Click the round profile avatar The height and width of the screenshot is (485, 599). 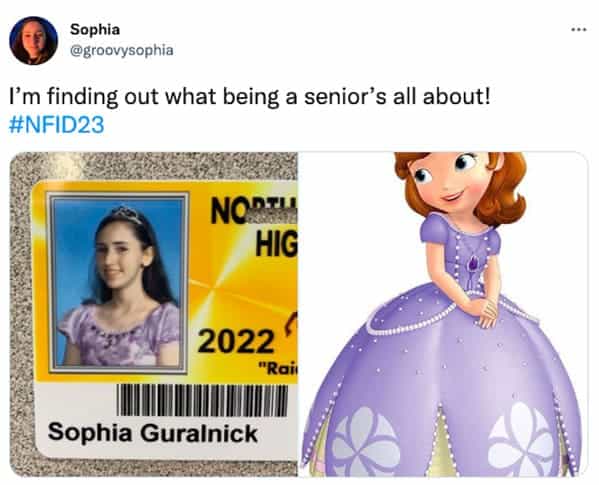tap(34, 40)
